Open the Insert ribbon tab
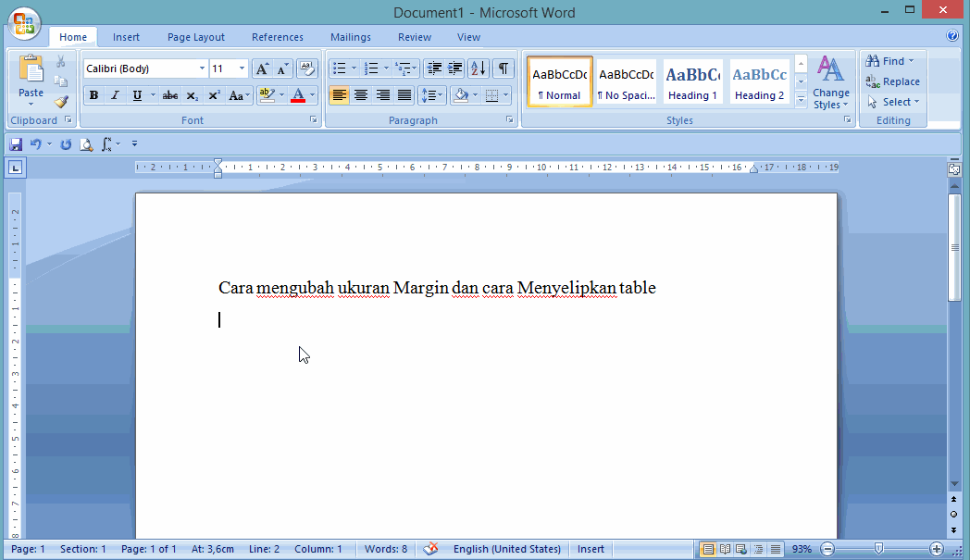 pos(126,37)
